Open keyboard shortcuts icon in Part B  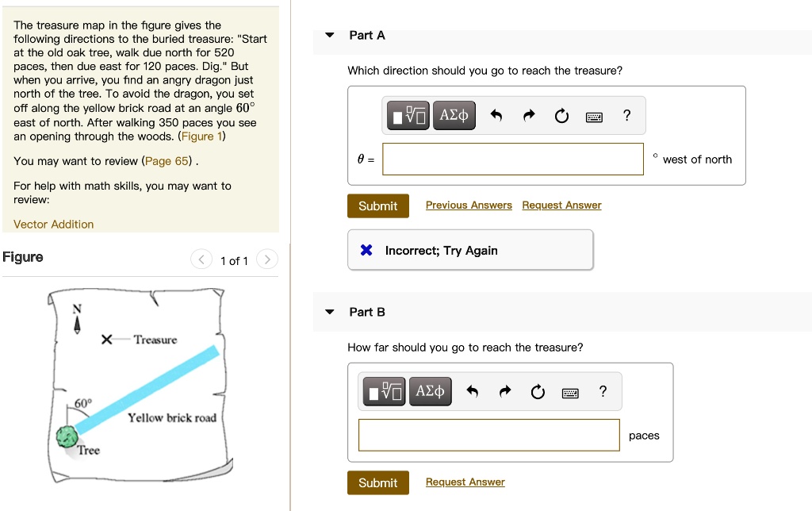tap(570, 393)
